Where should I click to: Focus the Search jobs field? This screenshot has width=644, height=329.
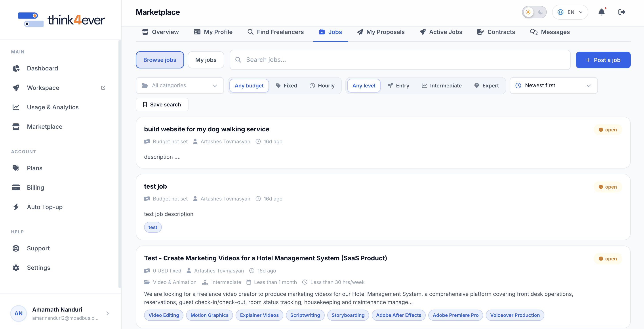(x=400, y=60)
